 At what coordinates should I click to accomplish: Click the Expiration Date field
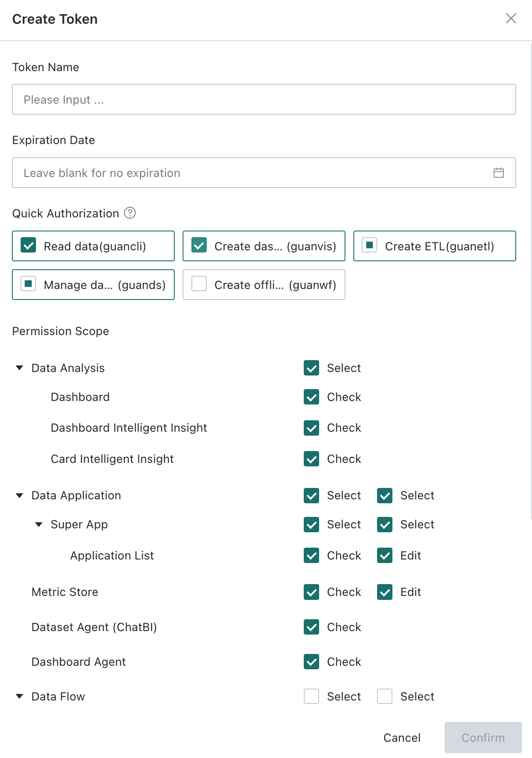pyautogui.click(x=264, y=173)
